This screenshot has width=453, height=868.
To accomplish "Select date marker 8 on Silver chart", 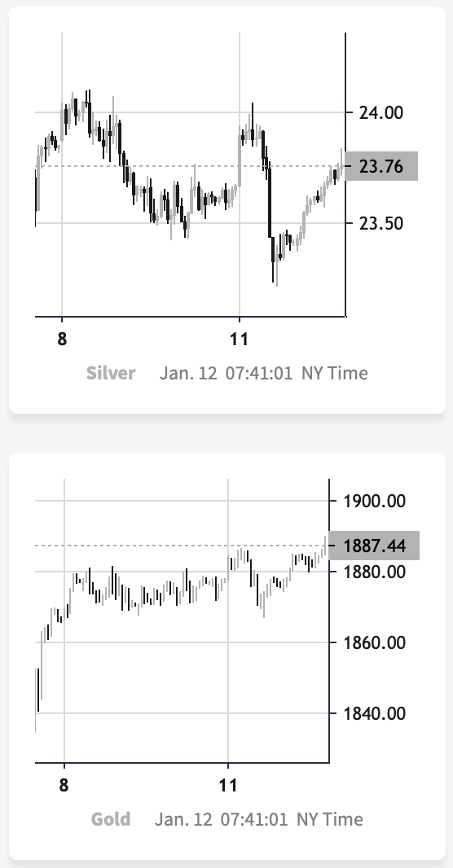I will tap(62, 339).
